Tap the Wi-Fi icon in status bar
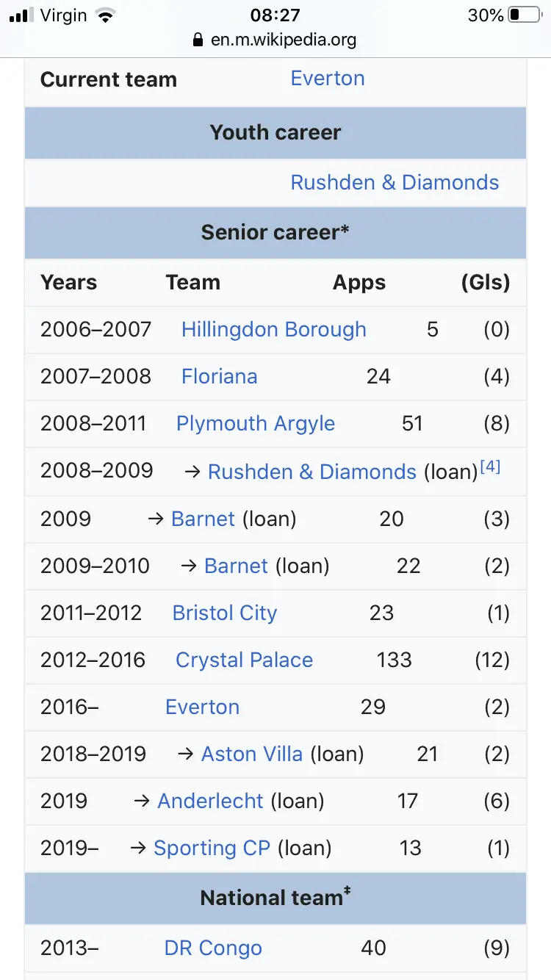 pos(107,15)
